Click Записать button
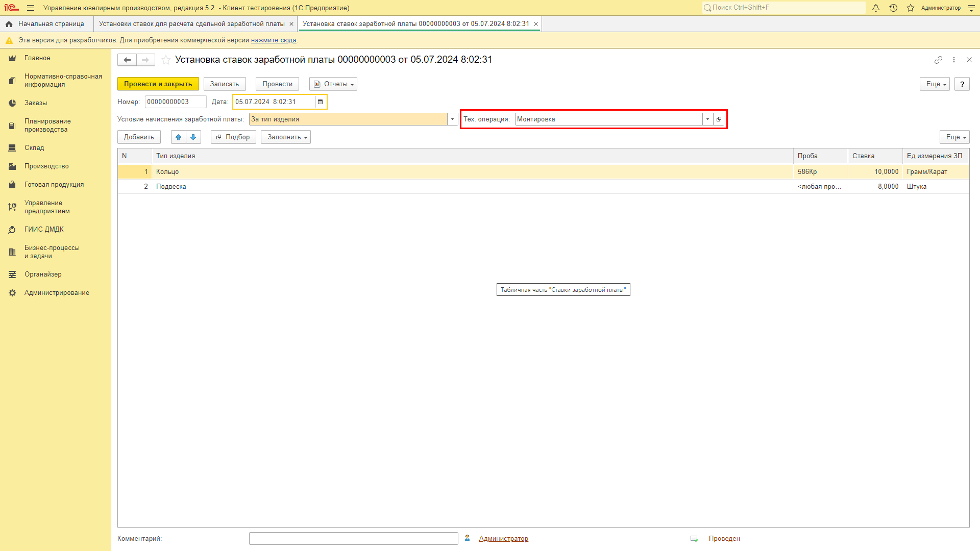The height and width of the screenshot is (551, 980). 225,84
